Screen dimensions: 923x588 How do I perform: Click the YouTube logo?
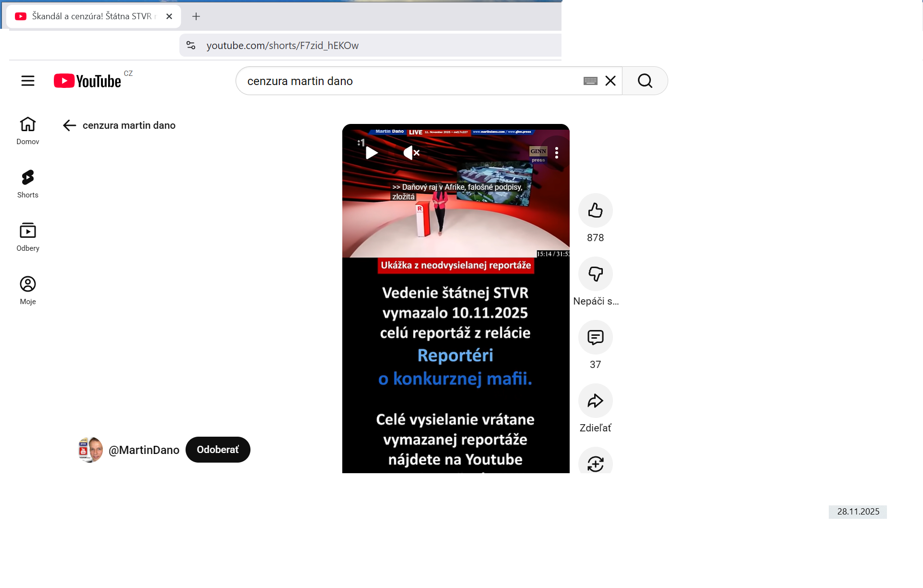[x=87, y=81]
